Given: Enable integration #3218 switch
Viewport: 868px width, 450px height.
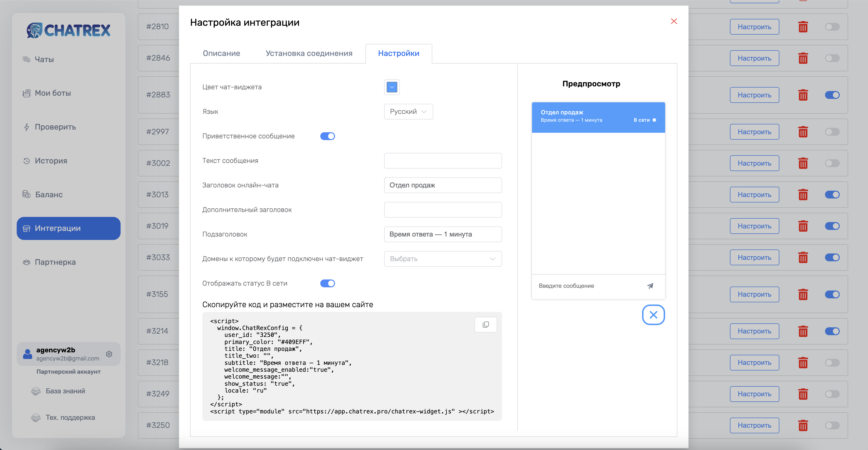Looking at the screenshot, I should click(x=832, y=362).
